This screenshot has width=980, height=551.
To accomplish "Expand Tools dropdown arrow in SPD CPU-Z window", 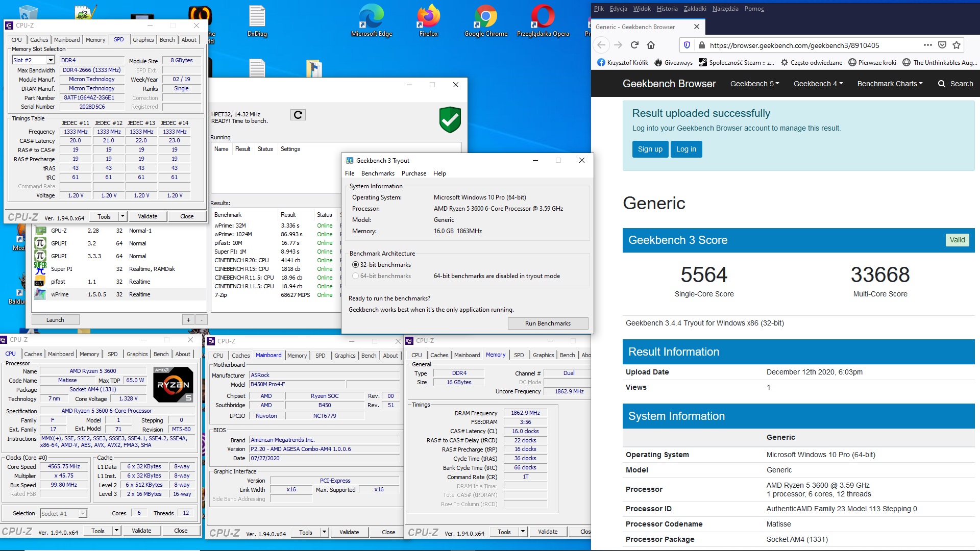I will (122, 216).
